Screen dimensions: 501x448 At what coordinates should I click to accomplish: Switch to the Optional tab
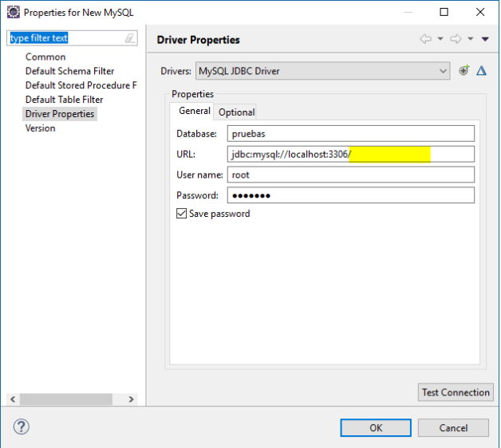pos(236,112)
